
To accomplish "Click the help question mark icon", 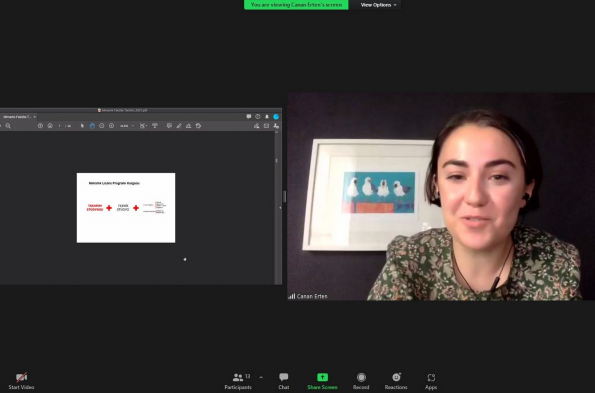I will 258,116.
